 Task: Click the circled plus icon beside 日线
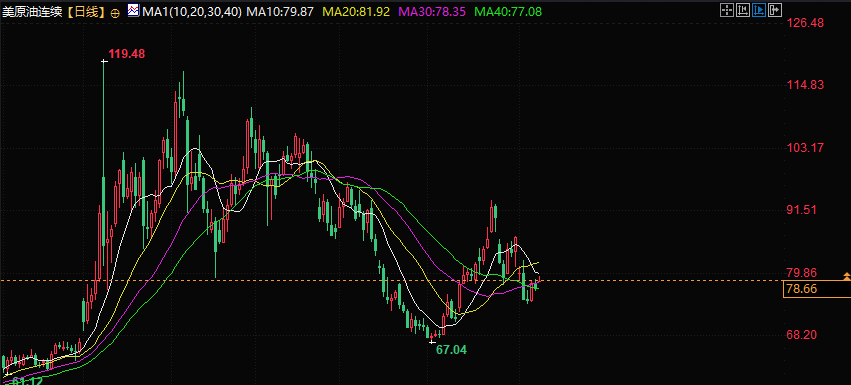(115, 13)
